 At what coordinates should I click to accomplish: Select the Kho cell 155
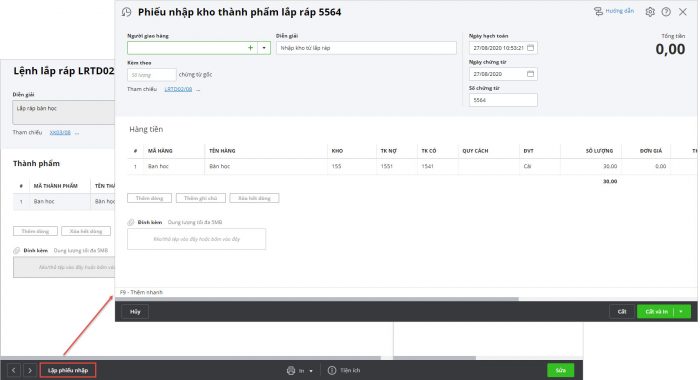(x=352, y=166)
